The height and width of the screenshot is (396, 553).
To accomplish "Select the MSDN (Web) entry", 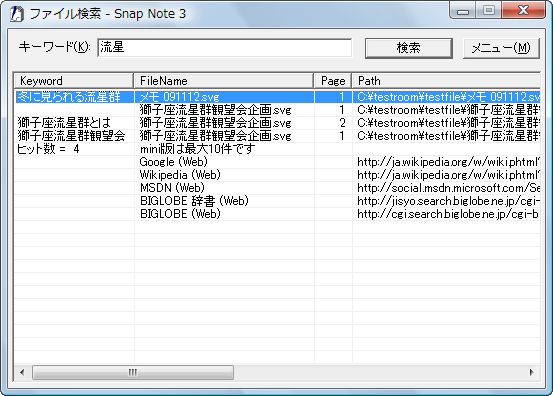I will (x=172, y=188).
